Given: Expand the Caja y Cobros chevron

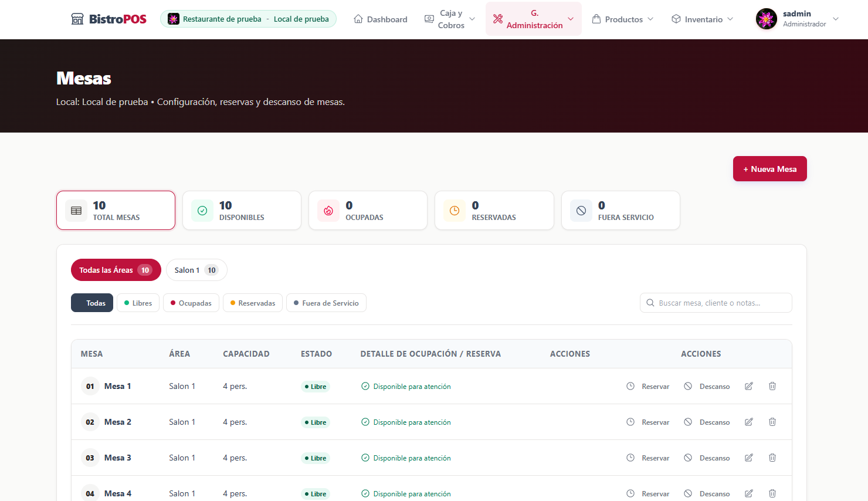Looking at the screenshot, I should (x=472, y=19).
